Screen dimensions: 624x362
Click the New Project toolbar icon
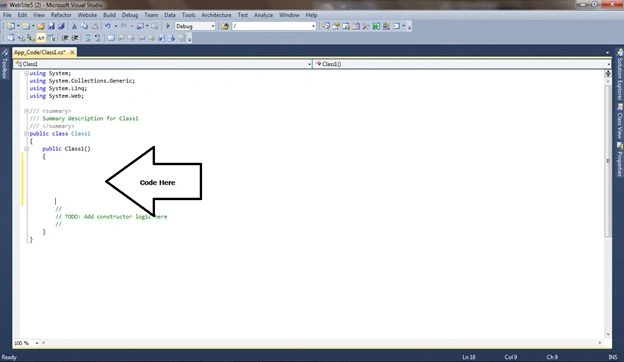tap(11, 26)
